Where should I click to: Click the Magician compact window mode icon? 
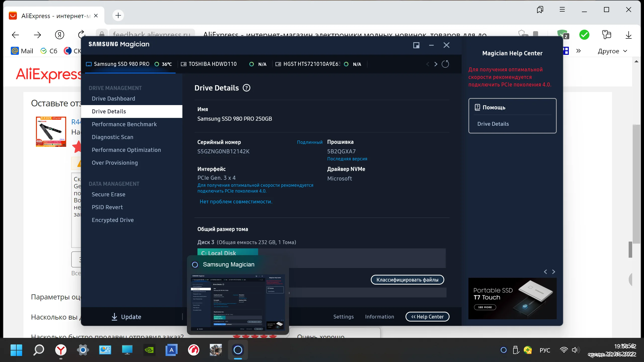tap(416, 45)
